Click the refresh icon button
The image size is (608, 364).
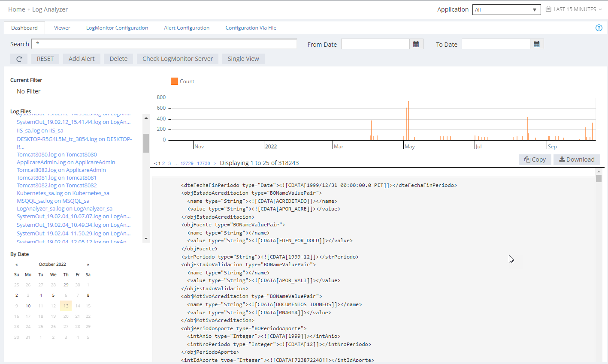[19, 59]
